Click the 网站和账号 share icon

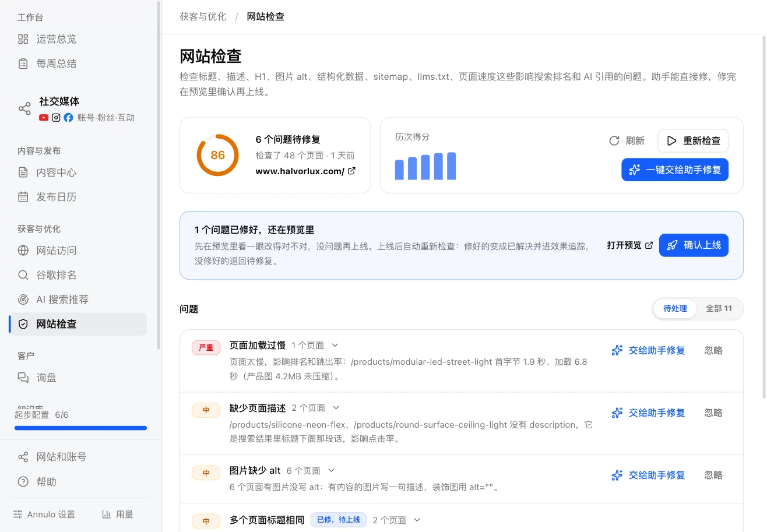[23, 457]
